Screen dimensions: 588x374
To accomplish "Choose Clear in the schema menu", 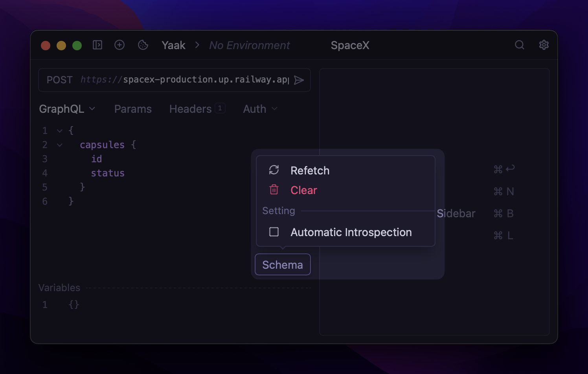I will (x=304, y=190).
